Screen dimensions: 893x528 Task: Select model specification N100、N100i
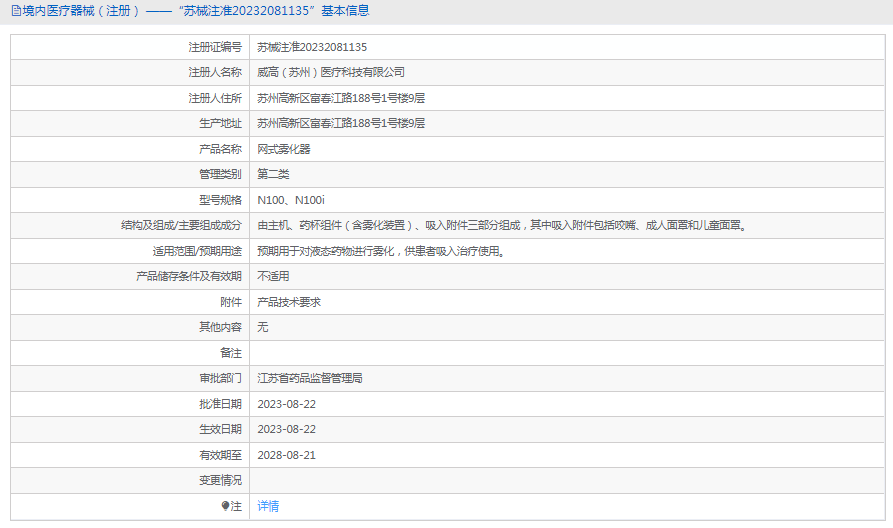click(291, 200)
